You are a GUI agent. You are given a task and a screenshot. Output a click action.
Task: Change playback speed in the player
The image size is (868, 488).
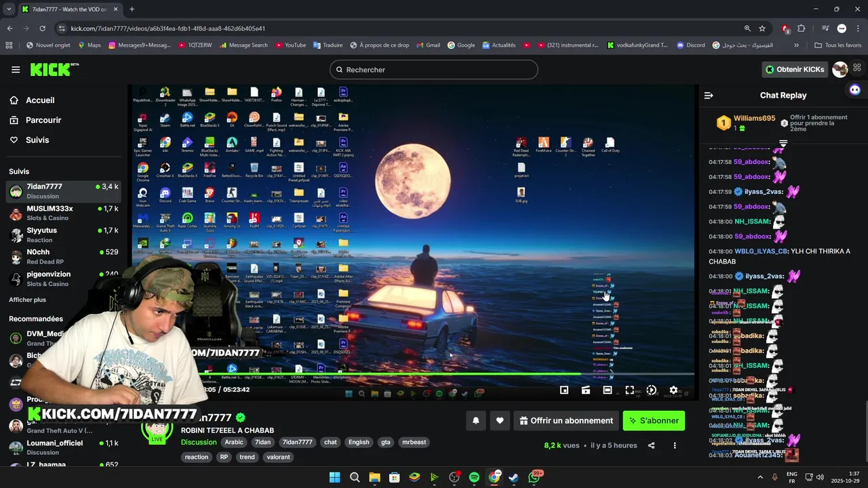point(651,390)
